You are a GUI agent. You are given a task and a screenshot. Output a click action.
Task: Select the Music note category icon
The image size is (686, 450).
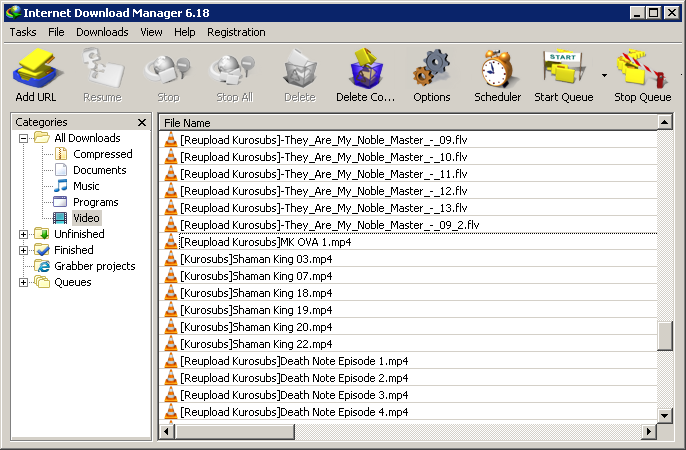(60, 186)
